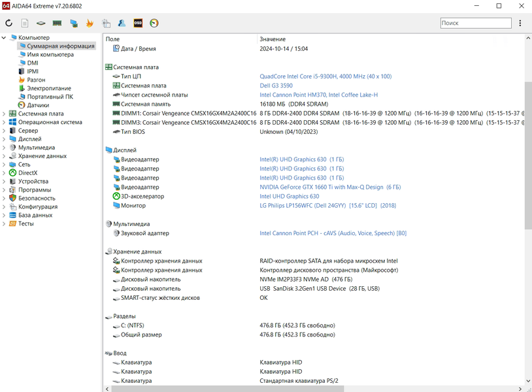Click the AIDA64 title bar app icon

6,6
